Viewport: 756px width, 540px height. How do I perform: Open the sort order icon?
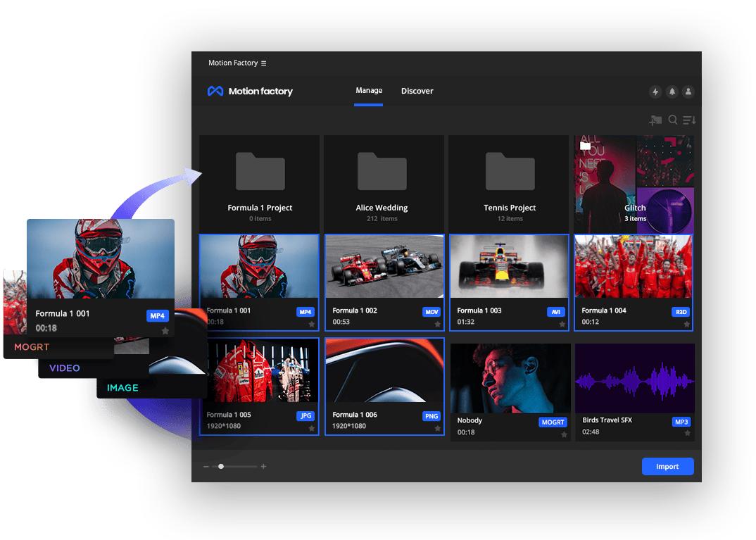pos(689,120)
